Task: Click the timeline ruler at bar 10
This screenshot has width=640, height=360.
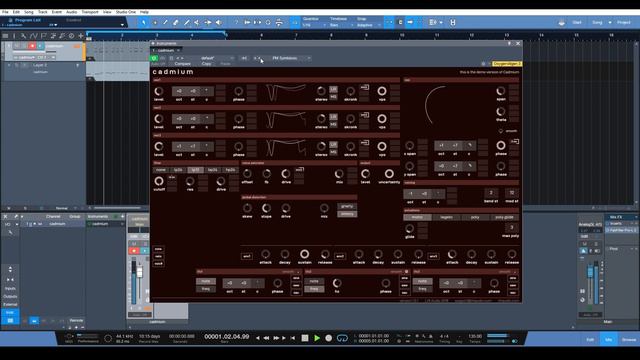Action: point(402,36)
